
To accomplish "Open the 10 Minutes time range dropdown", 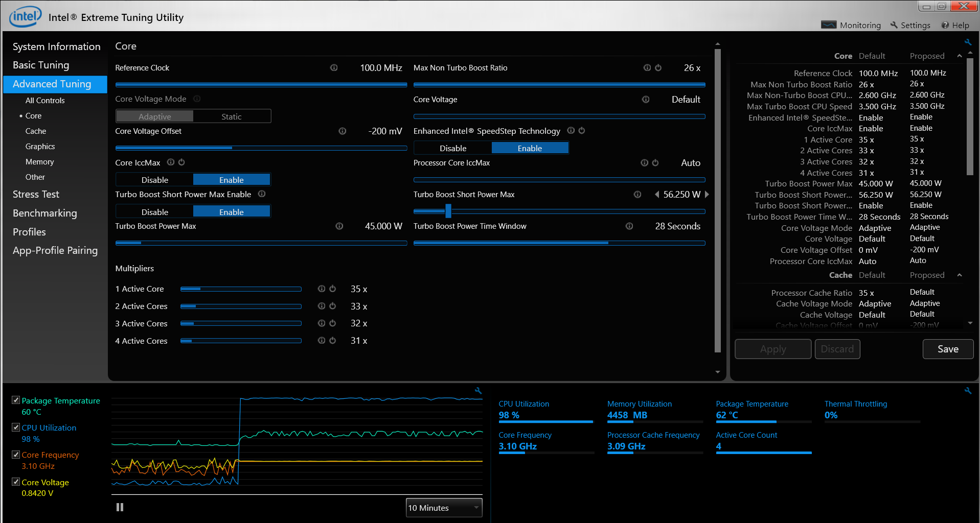I will pyautogui.click(x=444, y=508).
